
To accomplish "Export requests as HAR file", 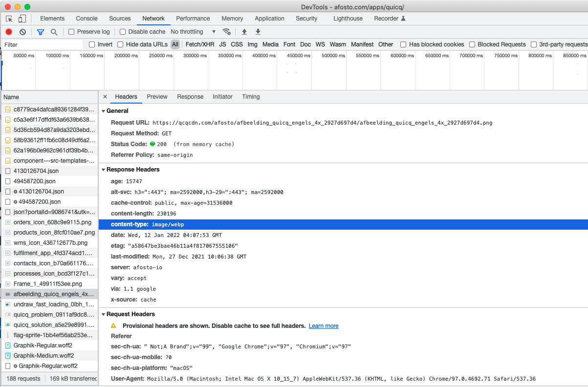I will pyautogui.click(x=258, y=31).
